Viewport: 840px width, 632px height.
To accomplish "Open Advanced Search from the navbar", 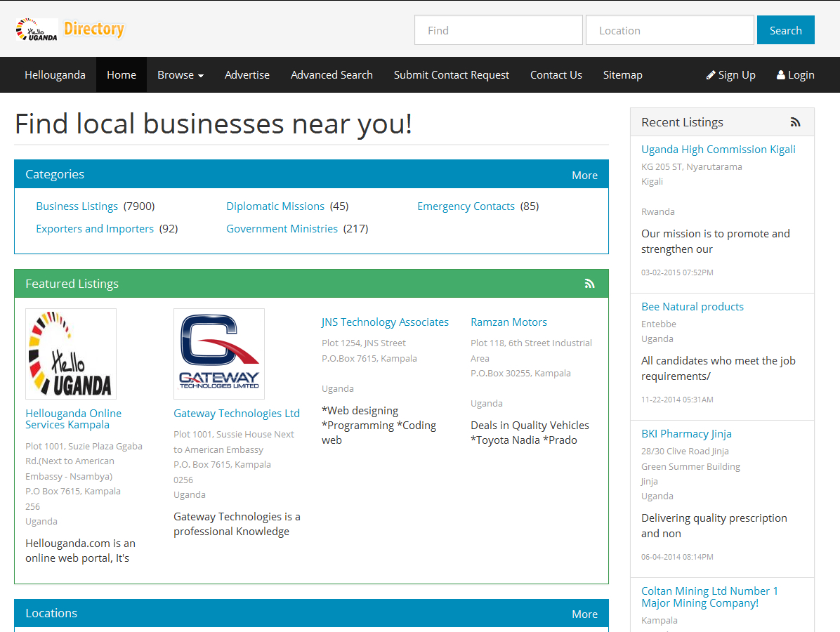I will [332, 75].
